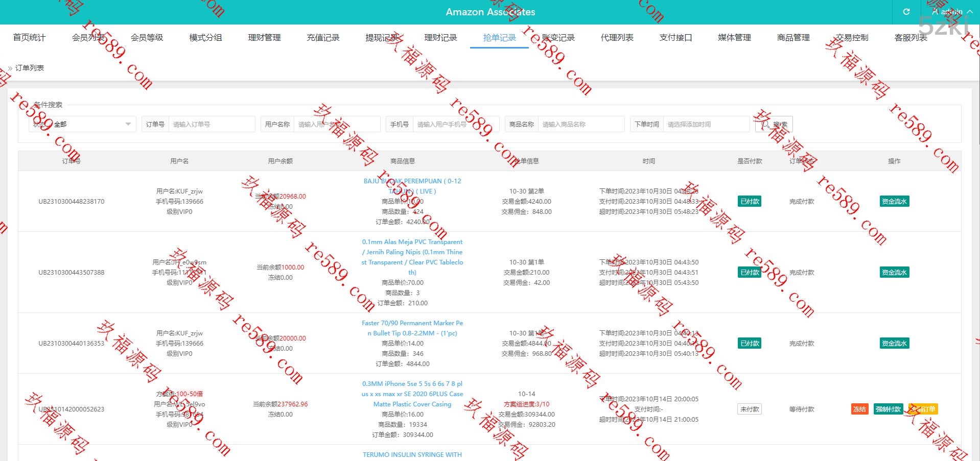Viewport: 980px width, 461px height.
Task: Click the refresh icon in the header
Action: coord(906,12)
